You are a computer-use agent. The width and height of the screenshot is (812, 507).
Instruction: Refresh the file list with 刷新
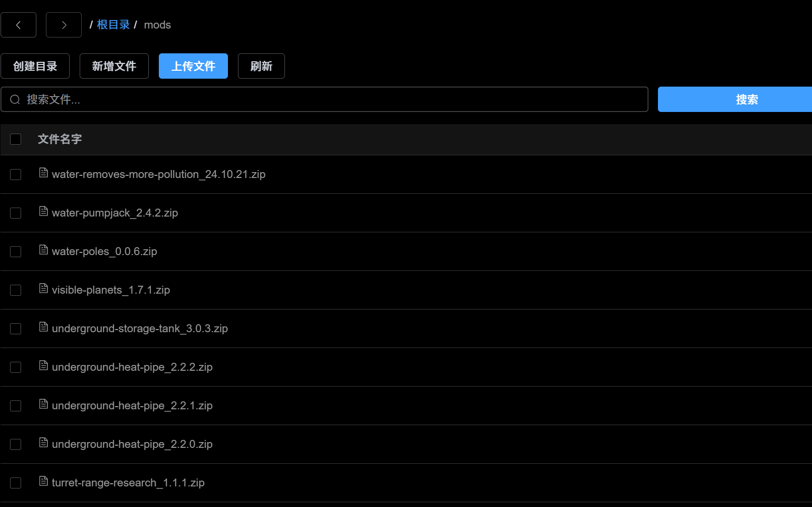click(261, 66)
